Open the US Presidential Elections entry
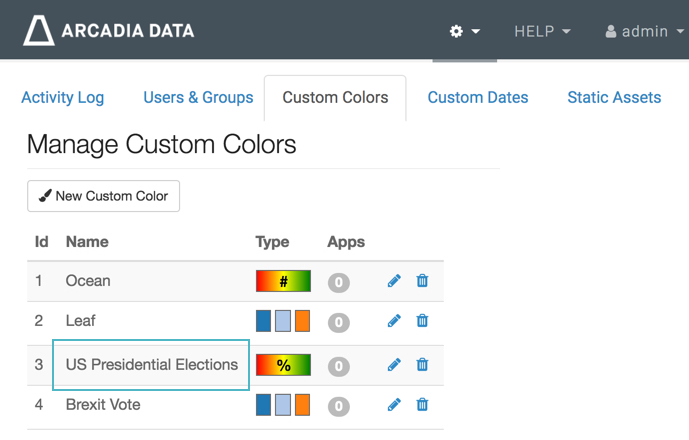This screenshot has width=689, height=440. pos(152,365)
